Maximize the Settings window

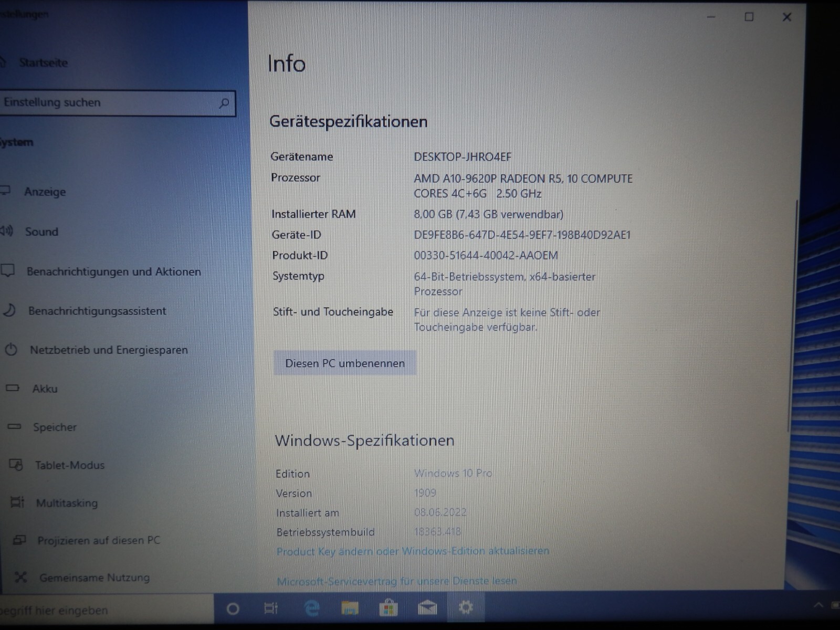(x=749, y=17)
